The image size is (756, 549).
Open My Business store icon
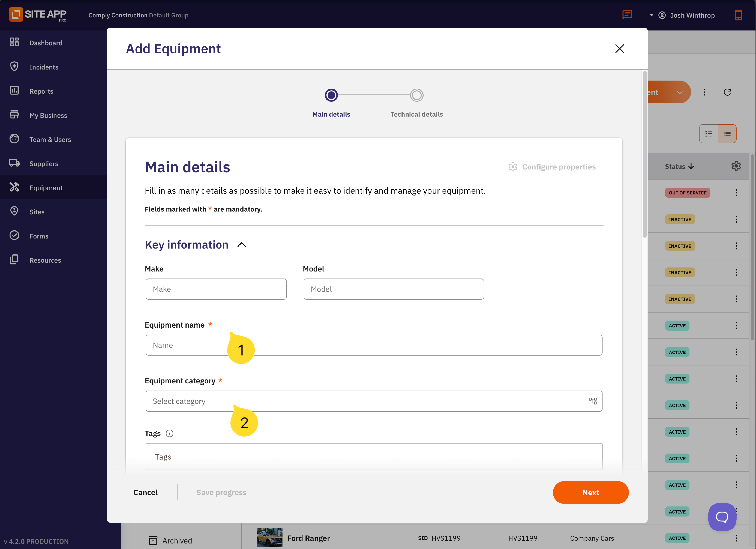(x=14, y=115)
